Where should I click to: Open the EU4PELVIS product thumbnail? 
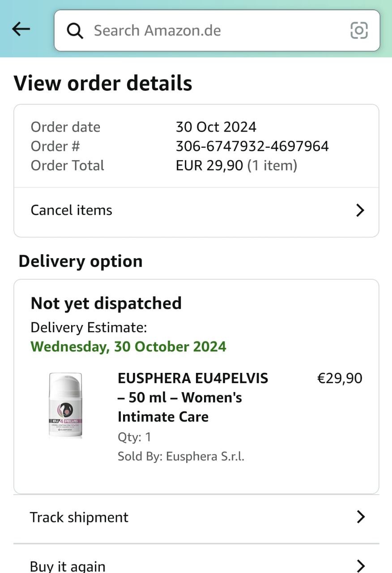point(65,405)
